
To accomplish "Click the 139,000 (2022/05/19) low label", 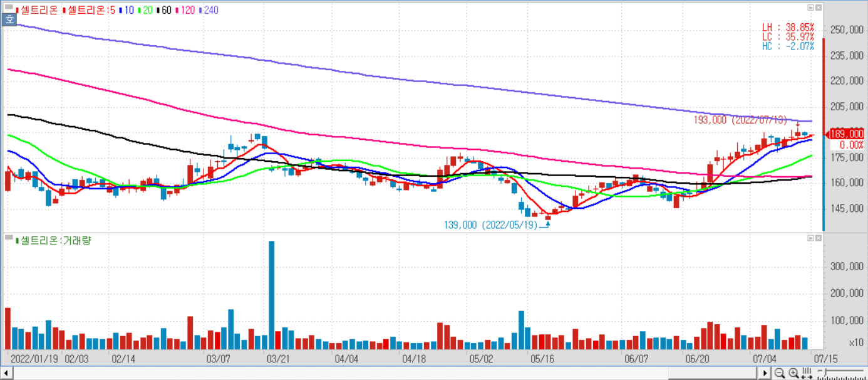I will (491, 225).
